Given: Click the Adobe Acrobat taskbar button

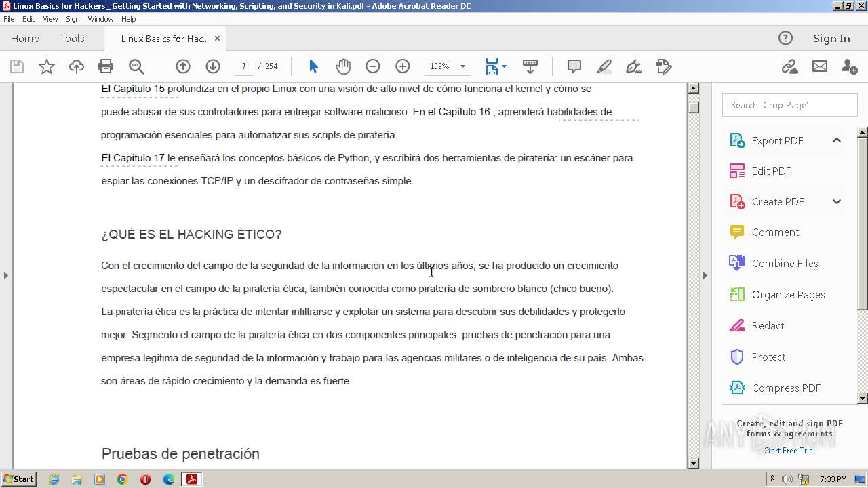Looking at the screenshot, I should 192,479.
